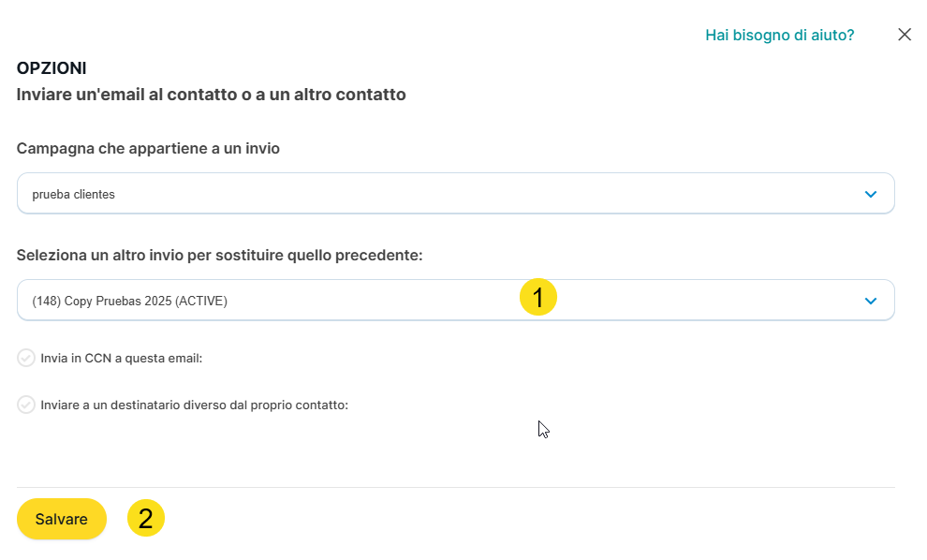Click the 'Inviare a un destinatario diverso' label
The width and height of the screenshot is (927, 560).
pyautogui.click(x=195, y=405)
